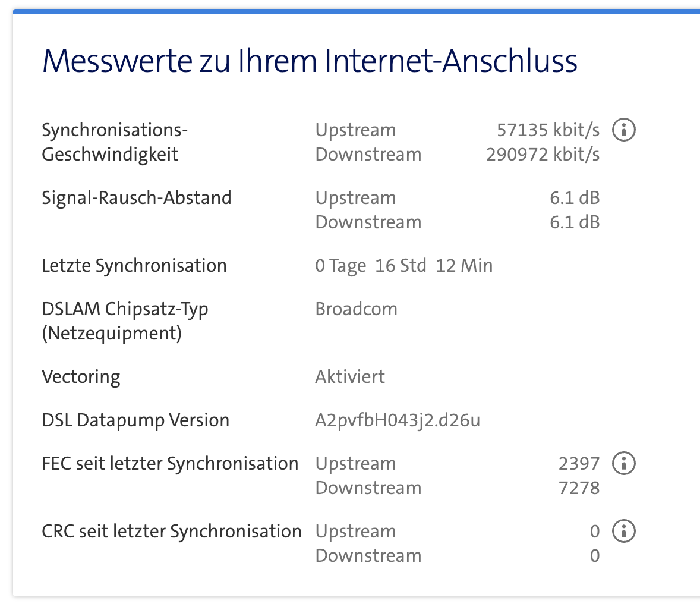Click the FEC downstream count 7278

579,488
